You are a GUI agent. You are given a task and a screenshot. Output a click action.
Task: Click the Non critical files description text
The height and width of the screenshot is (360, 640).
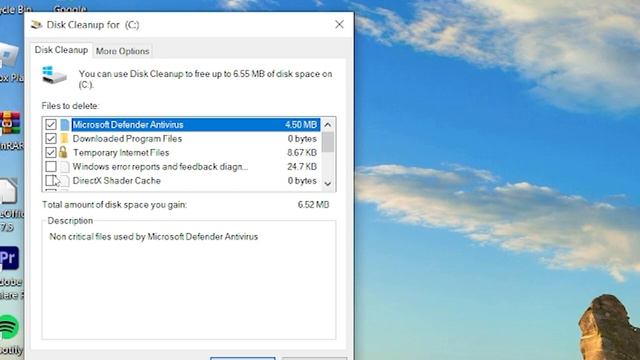(153, 237)
